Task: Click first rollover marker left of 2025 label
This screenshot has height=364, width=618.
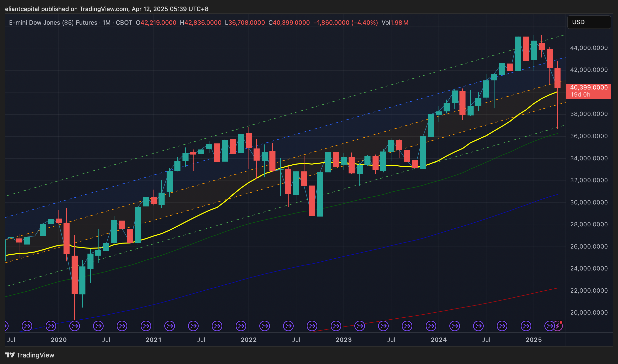Action: [526, 326]
